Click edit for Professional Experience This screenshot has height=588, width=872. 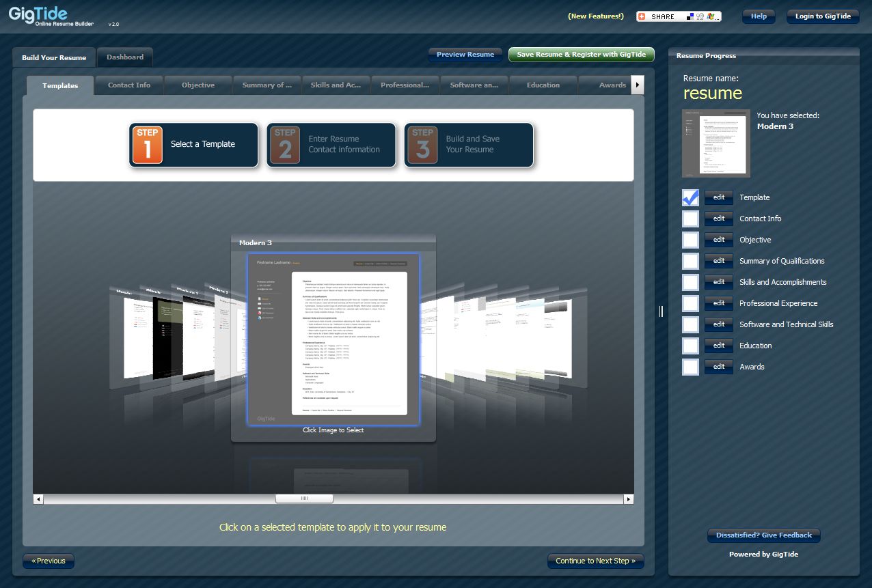(719, 303)
